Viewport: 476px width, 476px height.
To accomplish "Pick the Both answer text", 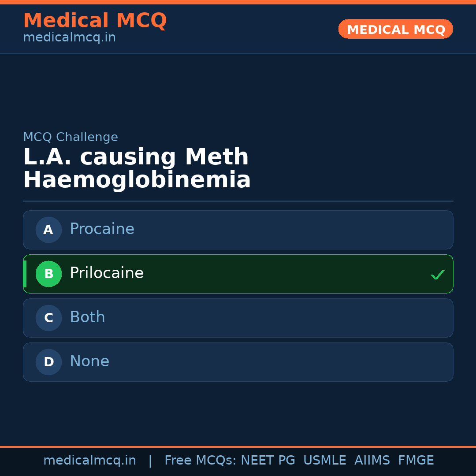I will (87, 317).
